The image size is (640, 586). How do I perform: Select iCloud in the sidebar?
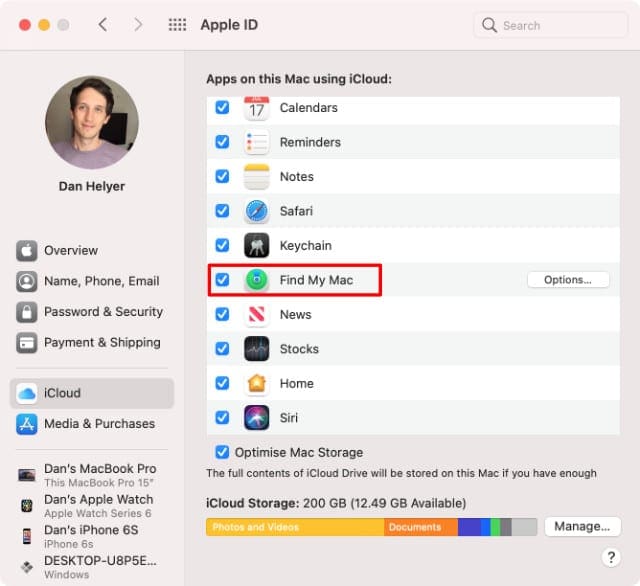click(x=92, y=393)
